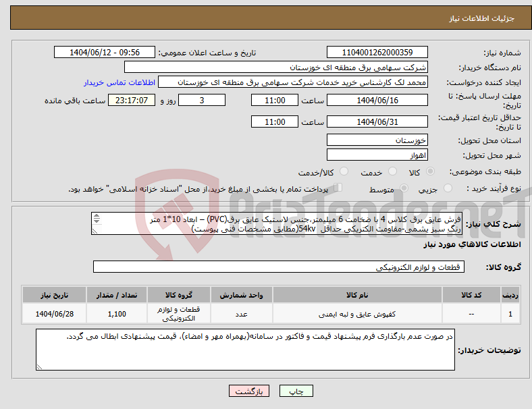Screen dimensions: 532x409
Task: Click the response deadline date 1404/06/16
Action: tap(377, 101)
